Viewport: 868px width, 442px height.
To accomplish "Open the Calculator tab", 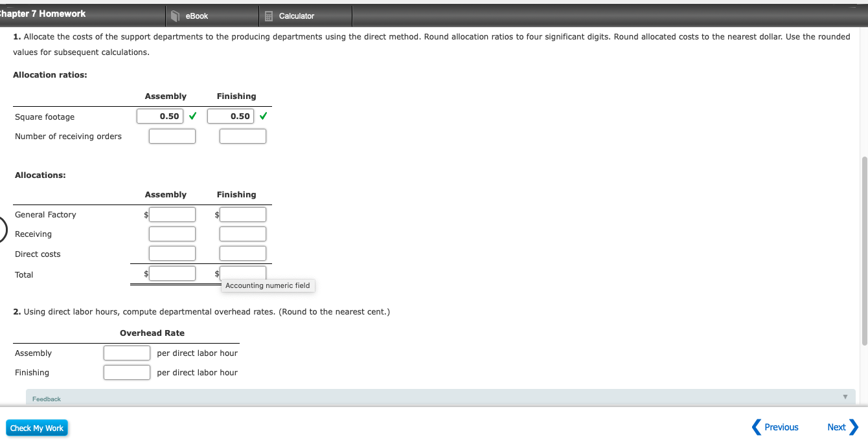I will click(306, 16).
